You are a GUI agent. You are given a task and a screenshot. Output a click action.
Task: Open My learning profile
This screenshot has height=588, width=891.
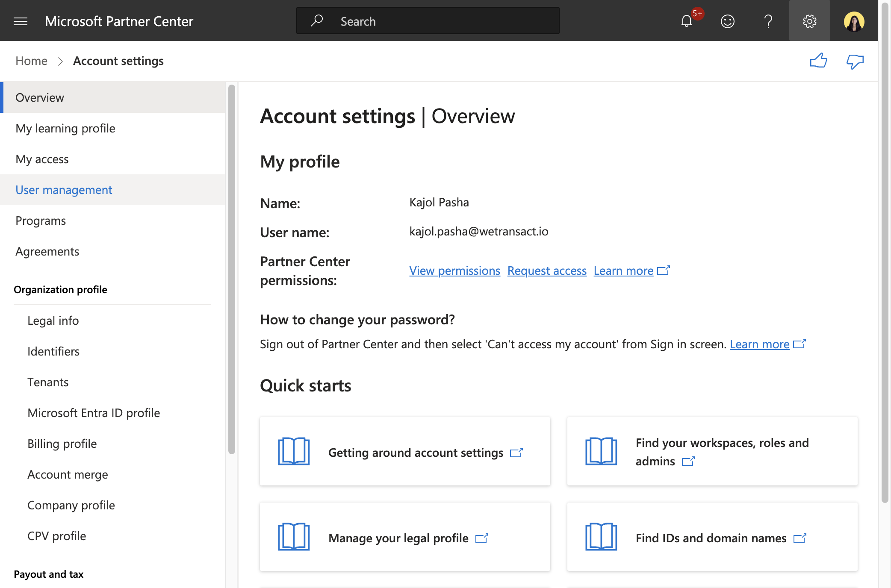pos(113,128)
